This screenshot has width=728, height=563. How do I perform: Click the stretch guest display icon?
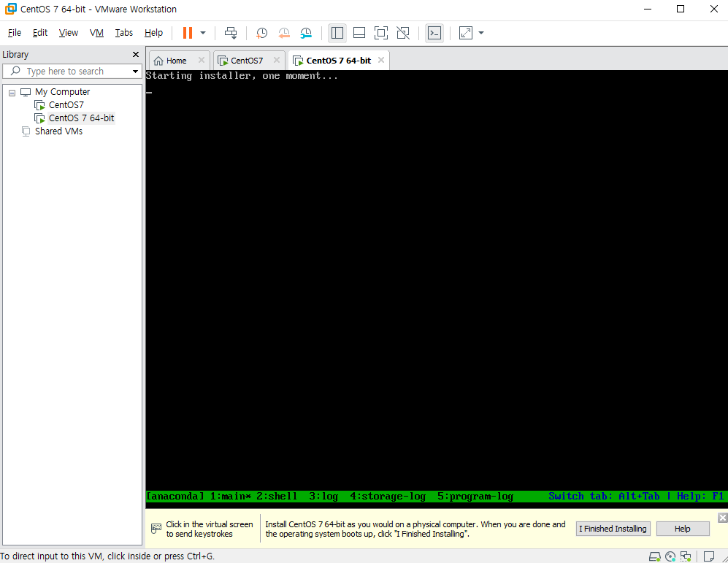[x=466, y=32]
